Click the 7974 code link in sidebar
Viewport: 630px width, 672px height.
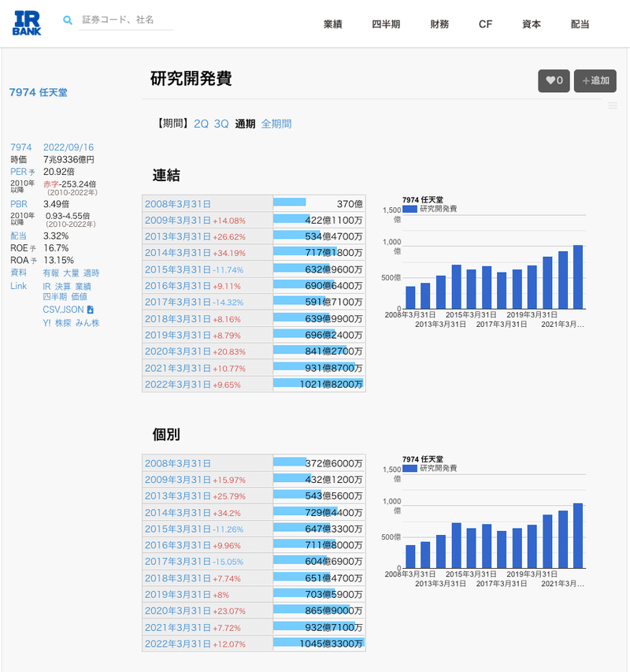coord(21,147)
